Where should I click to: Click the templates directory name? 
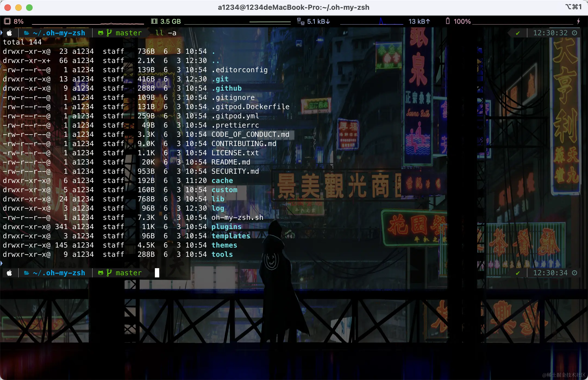tap(231, 236)
